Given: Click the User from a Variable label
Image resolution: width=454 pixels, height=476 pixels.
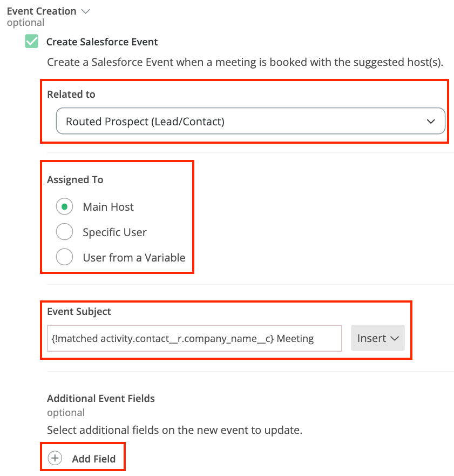Looking at the screenshot, I should 134,258.
